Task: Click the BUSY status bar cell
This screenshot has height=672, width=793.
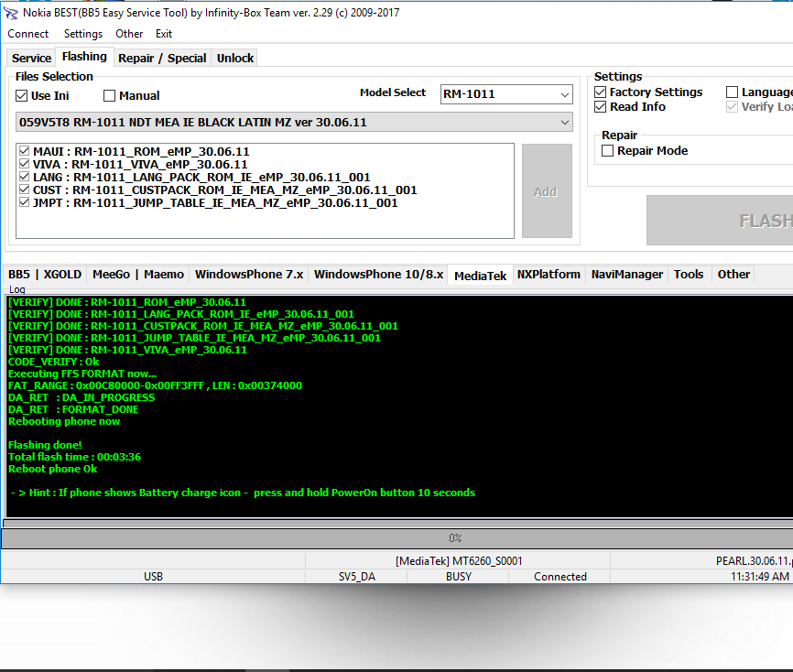Action: [x=459, y=577]
